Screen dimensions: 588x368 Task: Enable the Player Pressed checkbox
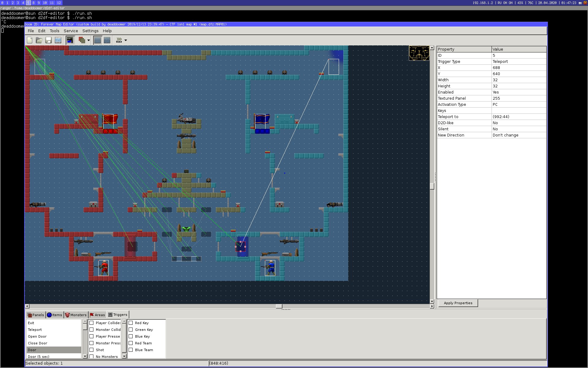[92, 336]
